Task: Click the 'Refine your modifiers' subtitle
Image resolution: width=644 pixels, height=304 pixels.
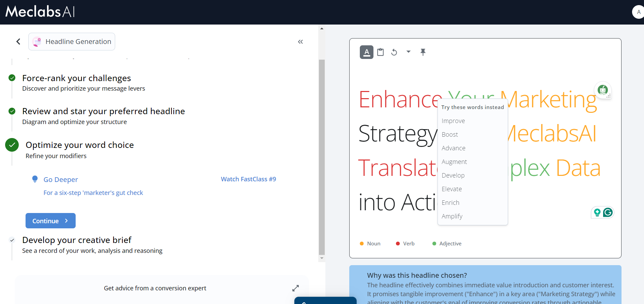Action: (56, 156)
